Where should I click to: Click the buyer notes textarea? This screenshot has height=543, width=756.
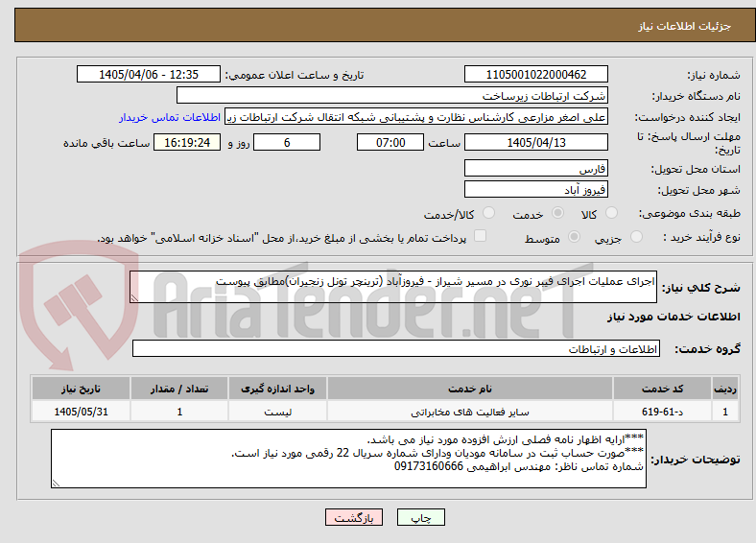tap(348, 459)
